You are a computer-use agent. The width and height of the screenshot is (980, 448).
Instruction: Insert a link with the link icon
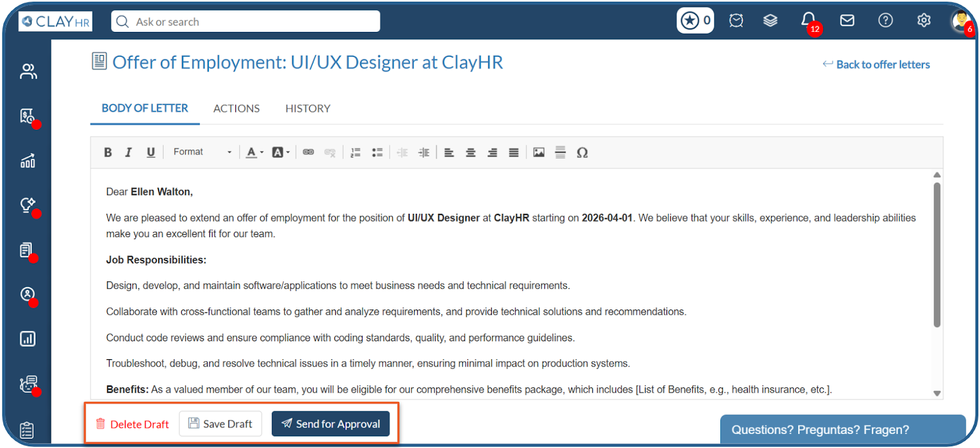[x=309, y=153]
